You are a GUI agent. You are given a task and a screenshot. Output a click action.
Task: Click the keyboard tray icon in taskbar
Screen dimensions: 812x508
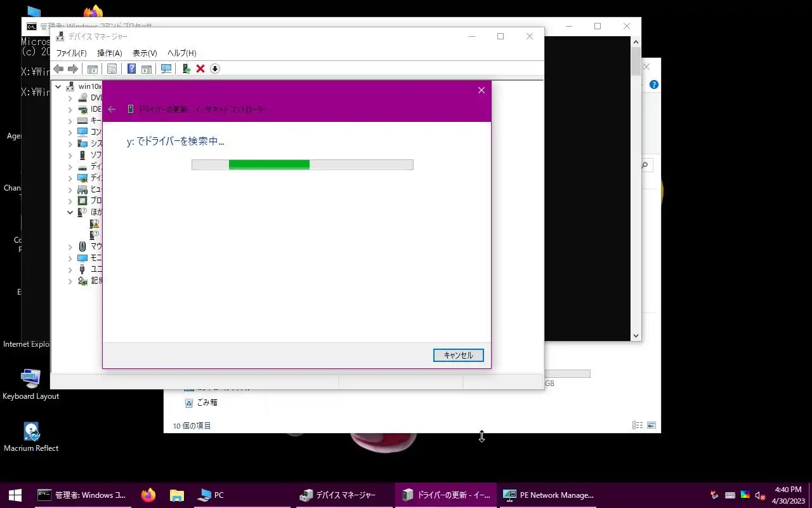tap(730, 495)
